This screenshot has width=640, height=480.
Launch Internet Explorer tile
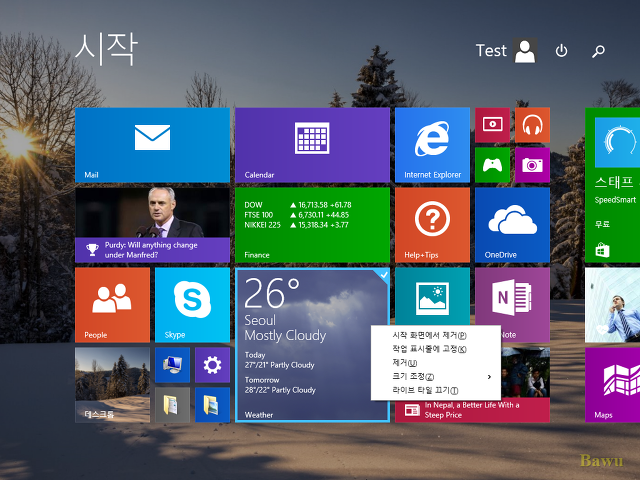point(432,145)
